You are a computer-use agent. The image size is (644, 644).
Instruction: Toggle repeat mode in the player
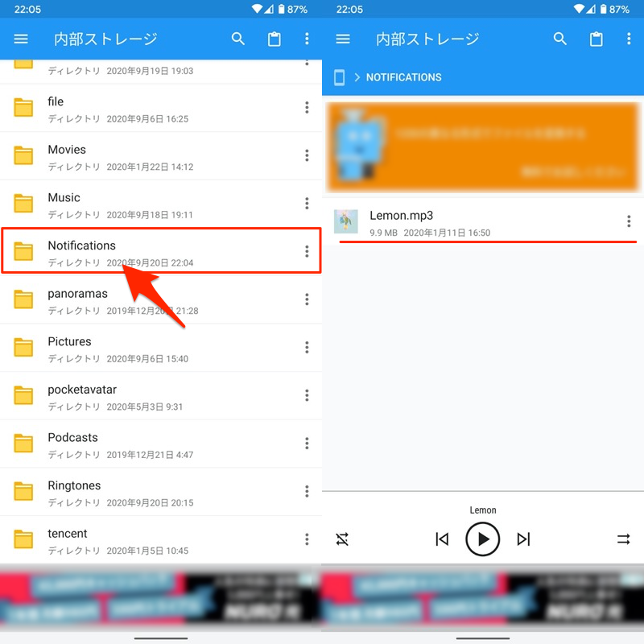(624, 539)
